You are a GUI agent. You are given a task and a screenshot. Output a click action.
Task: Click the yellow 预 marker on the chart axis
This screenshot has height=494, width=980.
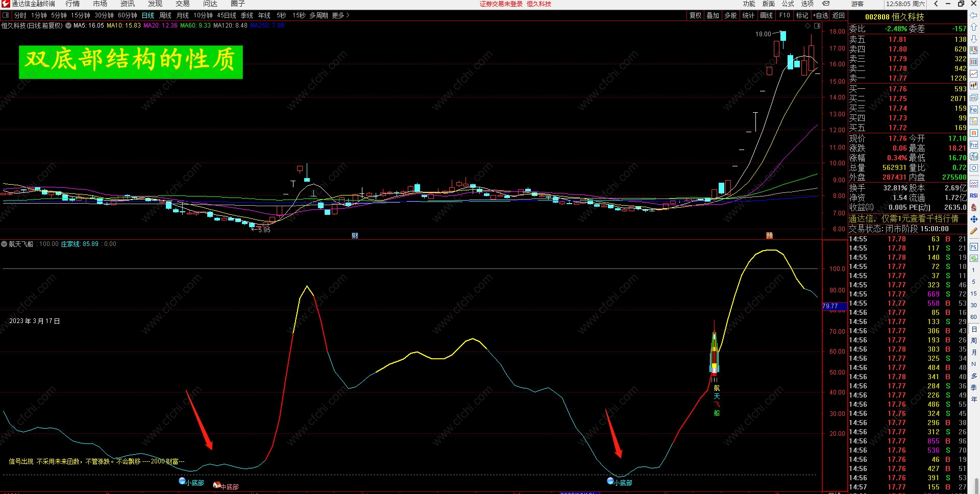pyautogui.click(x=769, y=235)
